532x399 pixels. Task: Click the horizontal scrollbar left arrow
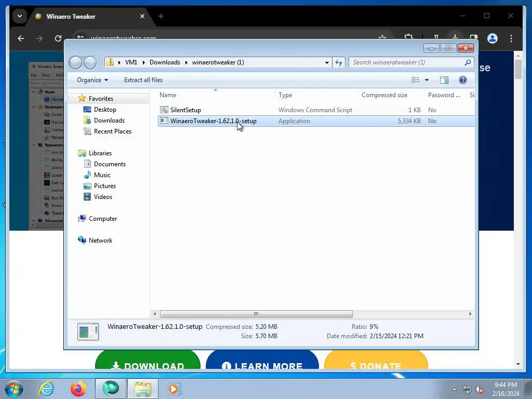click(x=155, y=314)
